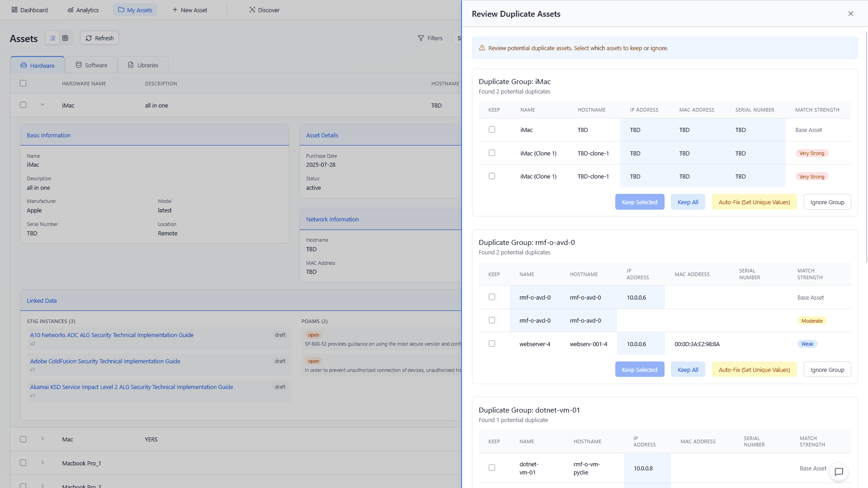Open the chat bubble in the corner
This screenshot has height=488, width=868.
(x=839, y=472)
